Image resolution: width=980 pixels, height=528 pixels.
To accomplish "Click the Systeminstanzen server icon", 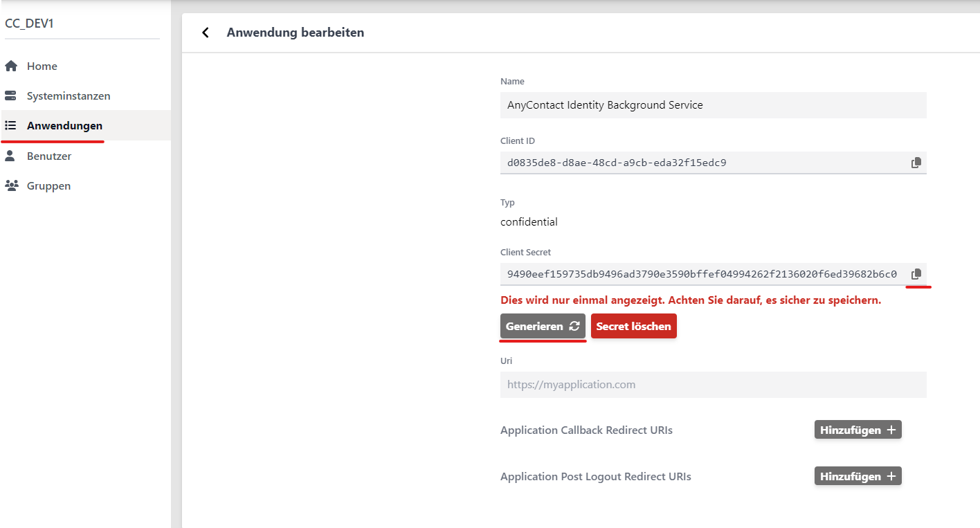I will [11, 96].
